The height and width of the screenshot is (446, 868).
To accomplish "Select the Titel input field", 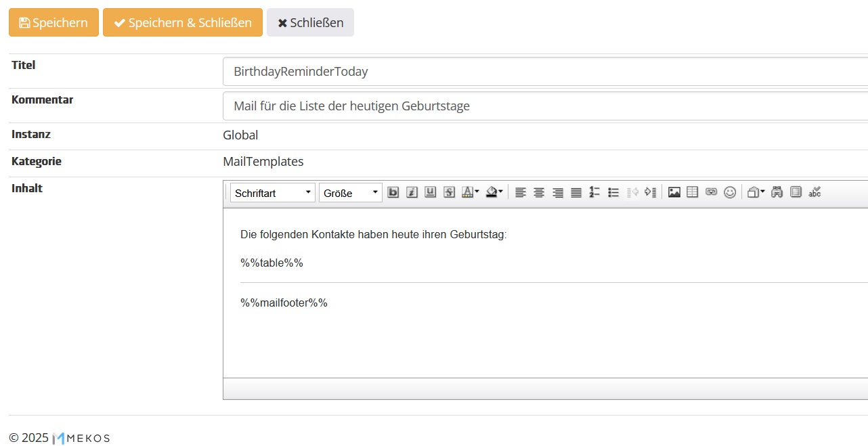I will (474, 70).
